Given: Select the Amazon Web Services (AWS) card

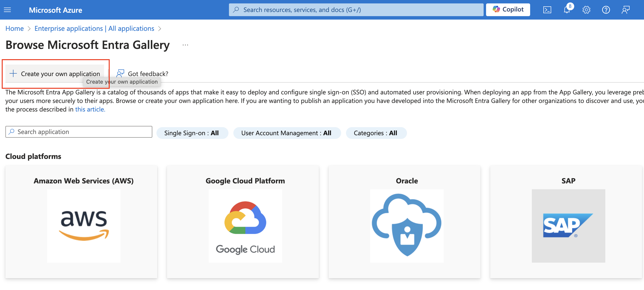Looking at the screenshot, I should click(81, 222).
